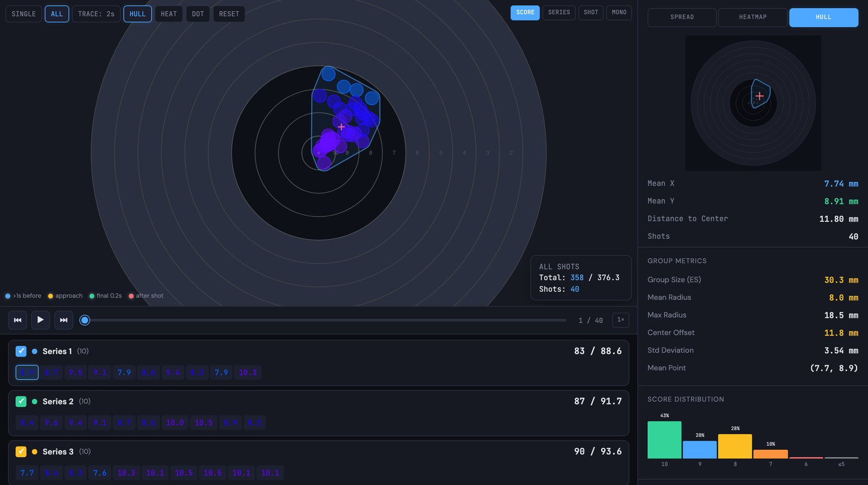Select the 7.7 shot in Series 3
The image size is (868, 485).
27,473
